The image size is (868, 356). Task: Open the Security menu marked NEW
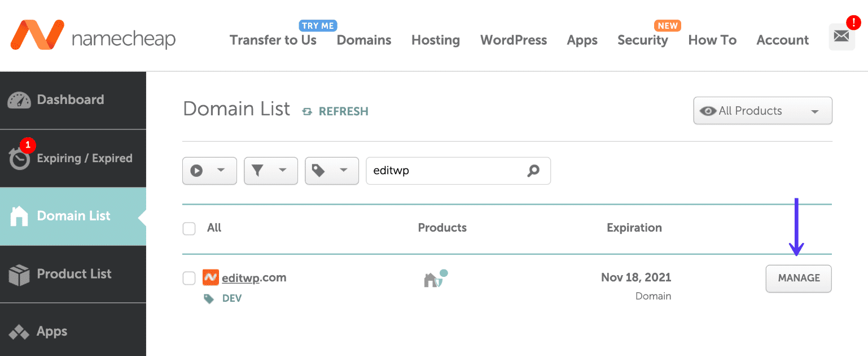tap(643, 40)
